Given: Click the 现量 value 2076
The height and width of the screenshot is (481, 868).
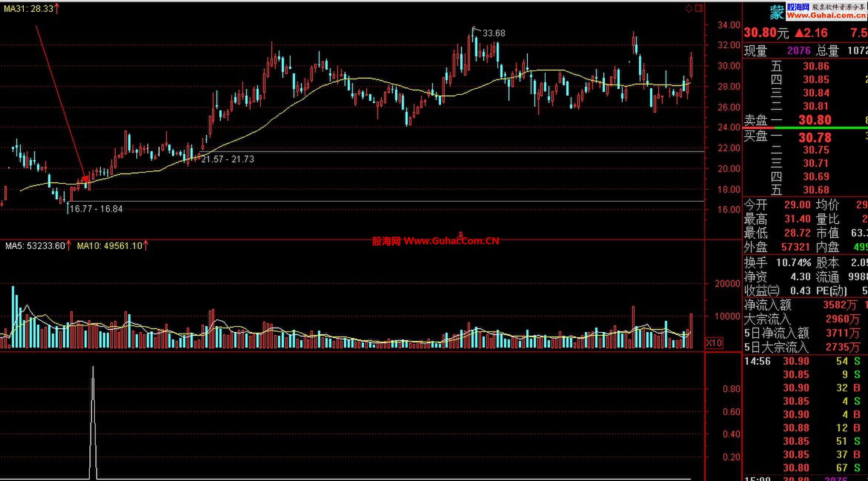Looking at the screenshot, I should (799, 50).
